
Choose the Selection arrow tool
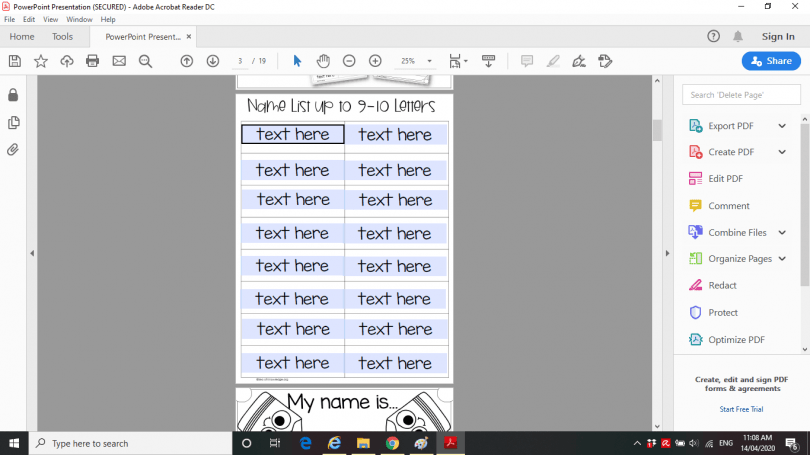pyautogui.click(x=297, y=61)
